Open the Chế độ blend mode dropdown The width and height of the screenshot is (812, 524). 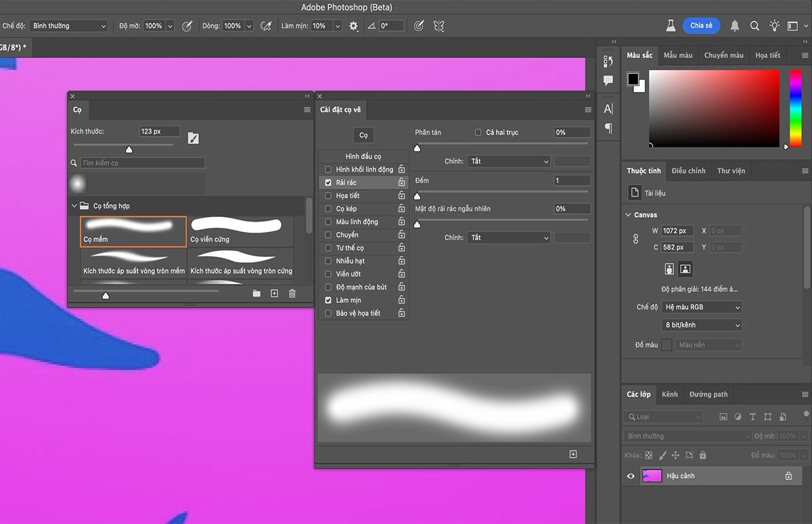(x=68, y=26)
